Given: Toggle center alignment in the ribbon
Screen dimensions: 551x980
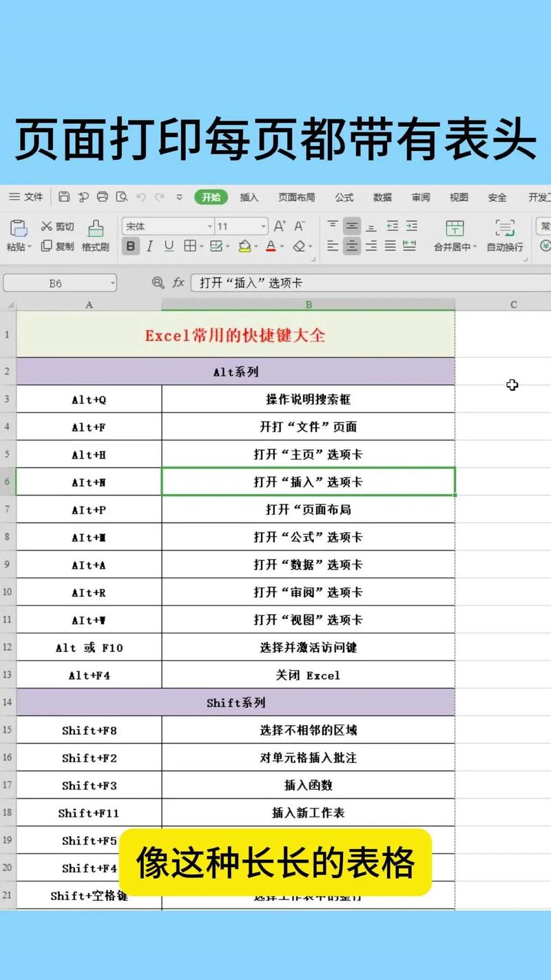Looking at the screenshot, I should [x=353, y=246].
